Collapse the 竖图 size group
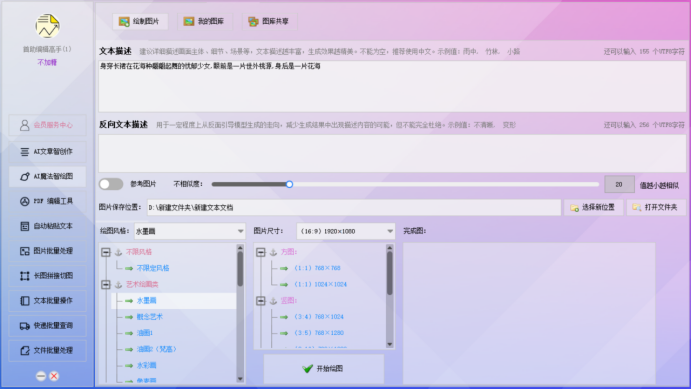Viewport: 692px width, 389px height. coord(261,301)
